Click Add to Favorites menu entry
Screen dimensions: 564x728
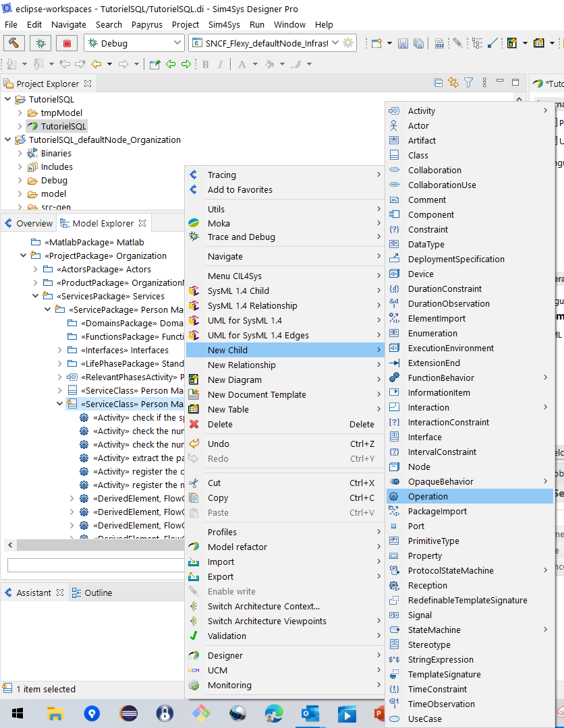click(x=285, y=190)
